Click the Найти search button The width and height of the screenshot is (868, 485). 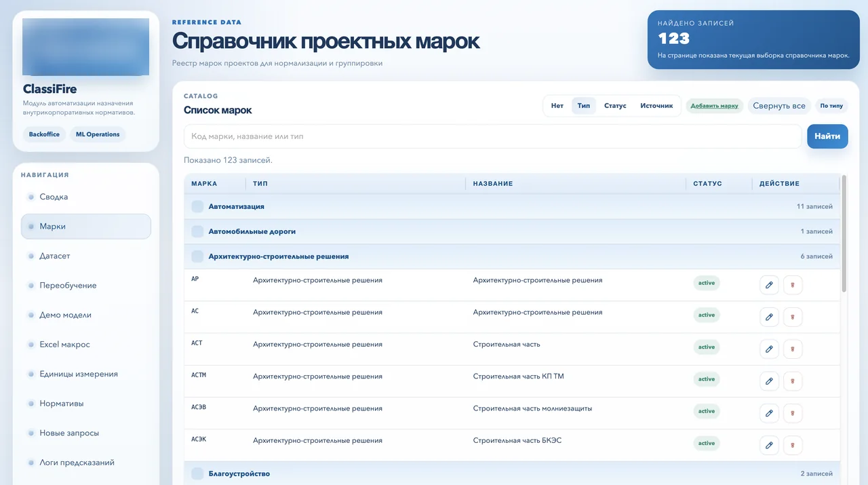coord(827,136)
